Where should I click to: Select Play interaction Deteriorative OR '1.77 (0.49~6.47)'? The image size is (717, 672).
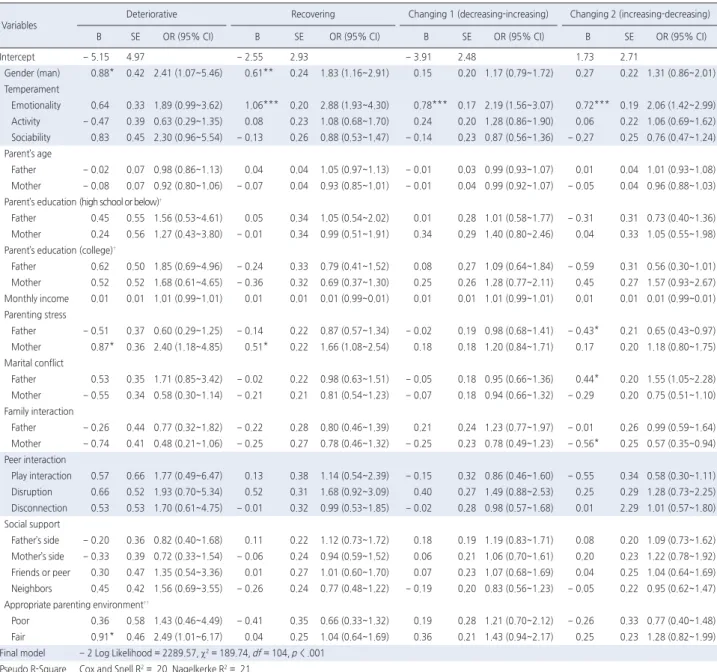[188, 476]
